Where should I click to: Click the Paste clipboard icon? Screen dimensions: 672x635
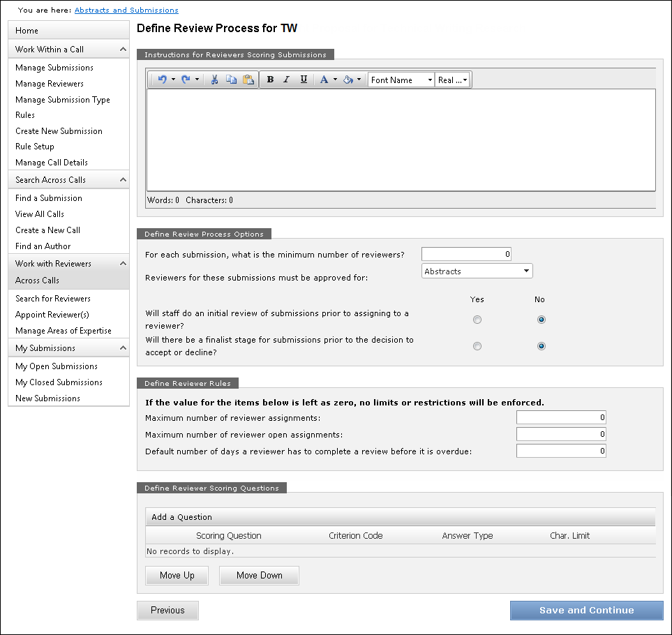[248, 80]
